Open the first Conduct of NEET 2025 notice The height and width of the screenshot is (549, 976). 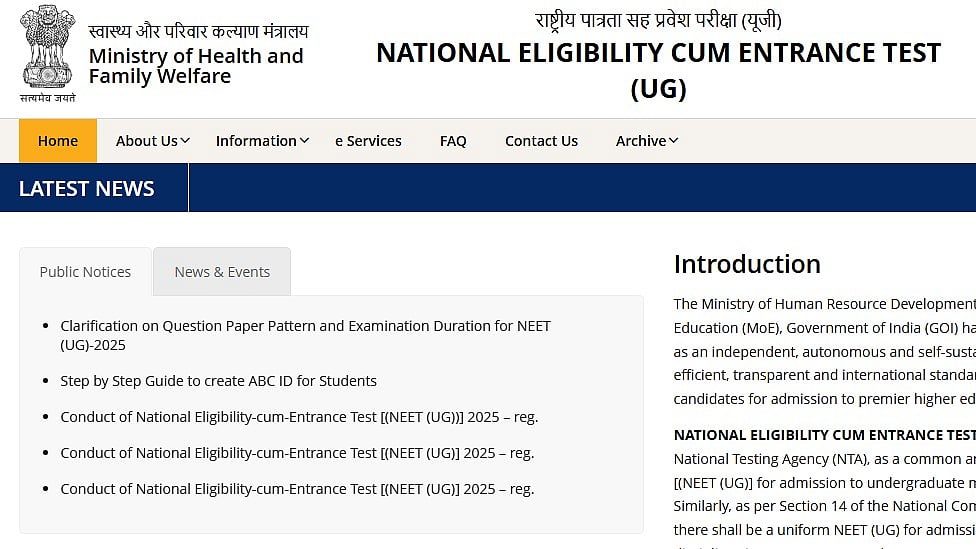coord(299,417)
